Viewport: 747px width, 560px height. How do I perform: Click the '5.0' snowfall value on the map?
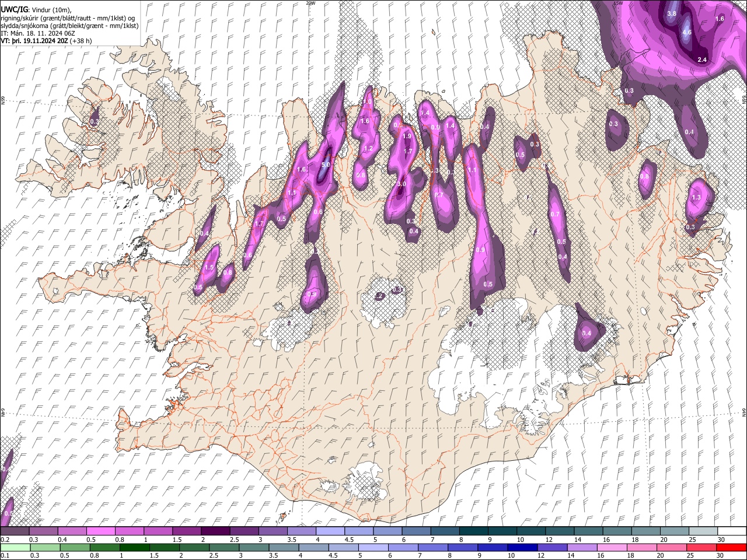click(326, 165)
